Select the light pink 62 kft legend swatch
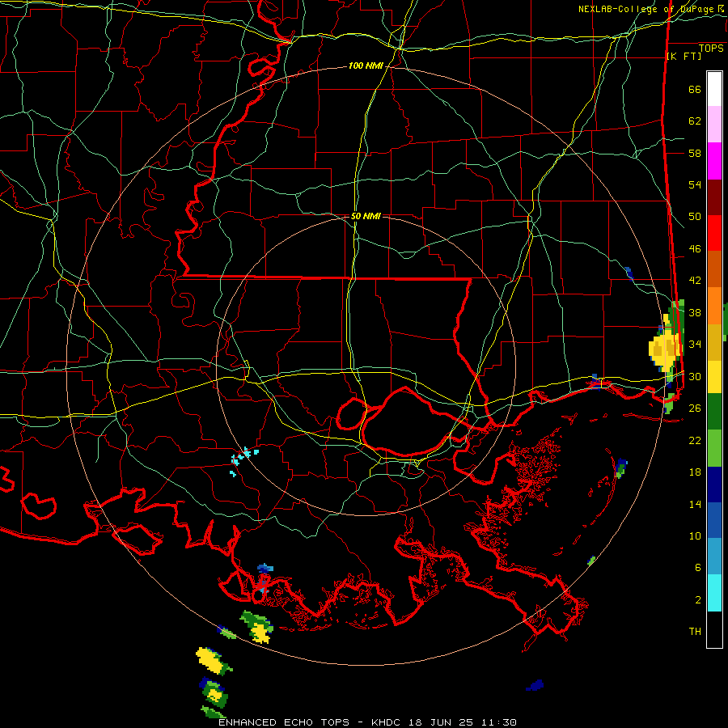The width and height of the screenshot is (728, 728). click(714, 125)
